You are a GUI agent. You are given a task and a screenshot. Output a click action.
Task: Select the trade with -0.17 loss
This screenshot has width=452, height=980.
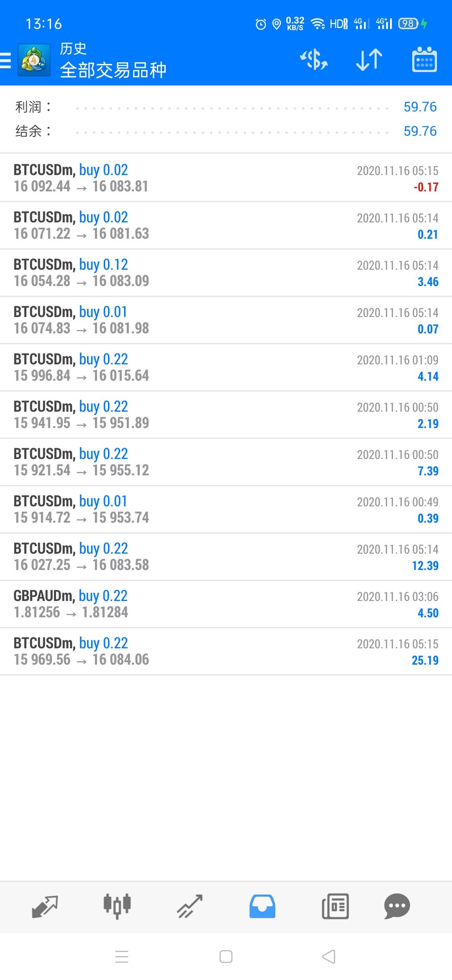coord(226,178)
